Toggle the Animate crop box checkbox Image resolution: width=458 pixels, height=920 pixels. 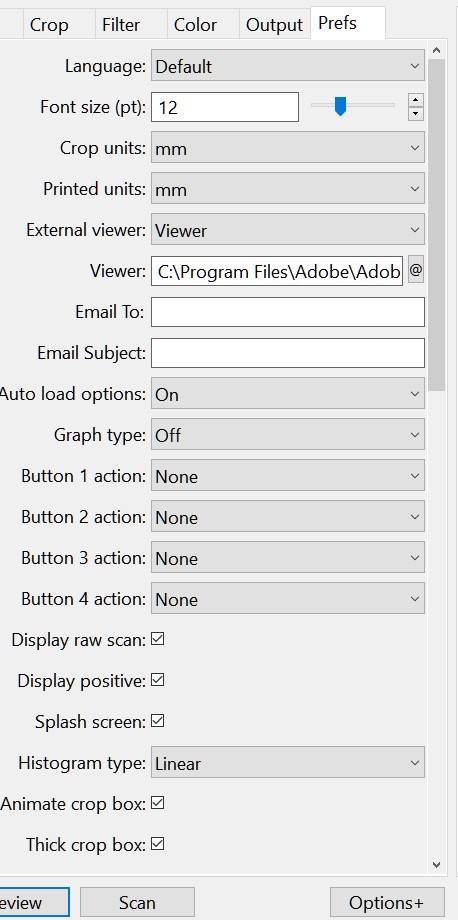point(157,803)
